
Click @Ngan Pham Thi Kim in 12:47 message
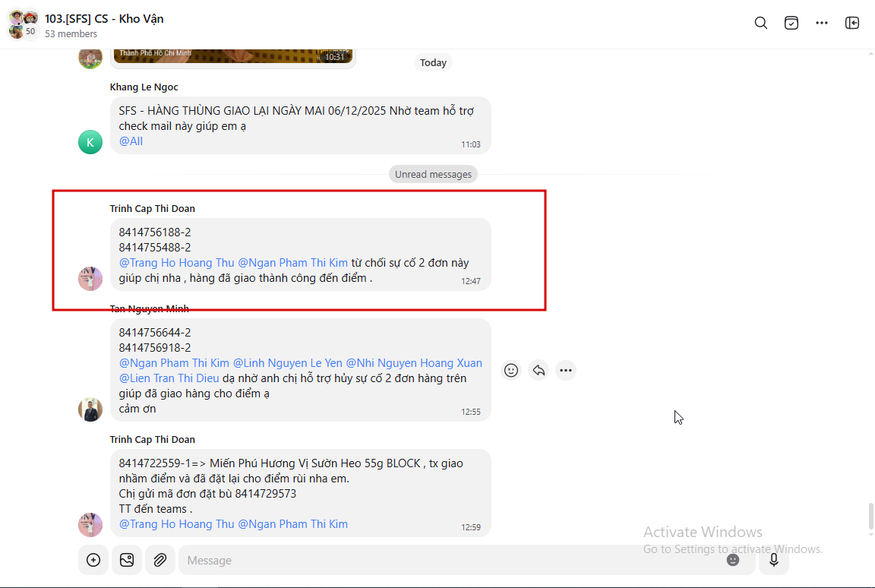pos(293,263)
